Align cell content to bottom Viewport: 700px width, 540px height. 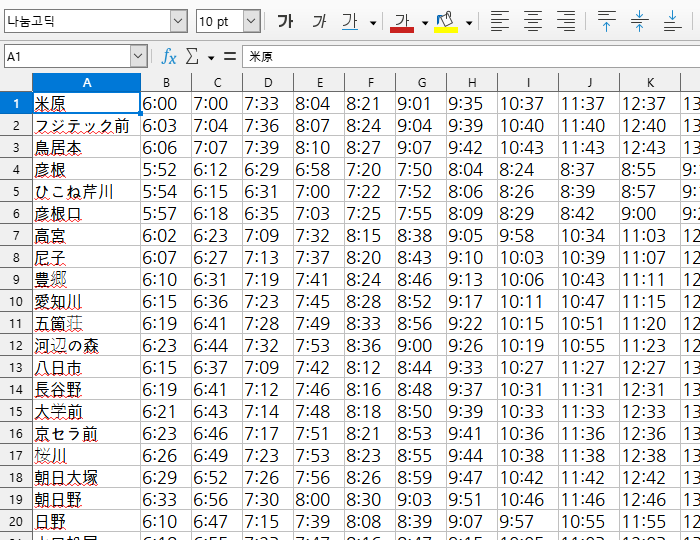[672, 21]
